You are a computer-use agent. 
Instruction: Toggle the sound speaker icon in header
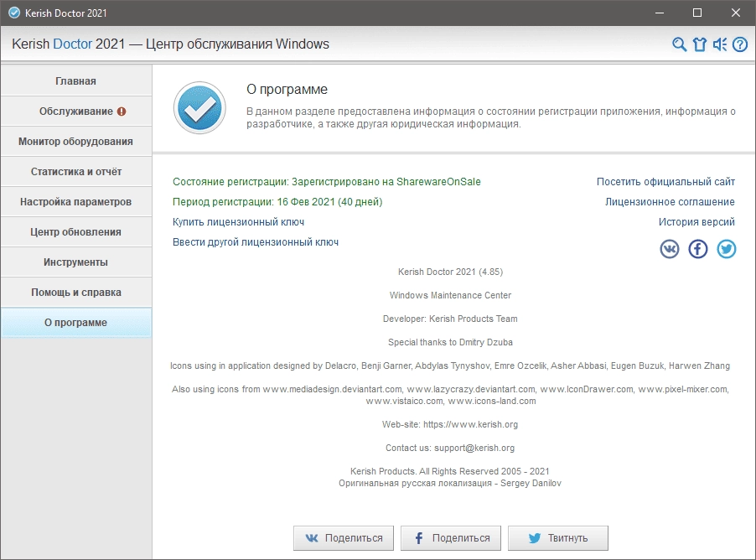[720, 44]
